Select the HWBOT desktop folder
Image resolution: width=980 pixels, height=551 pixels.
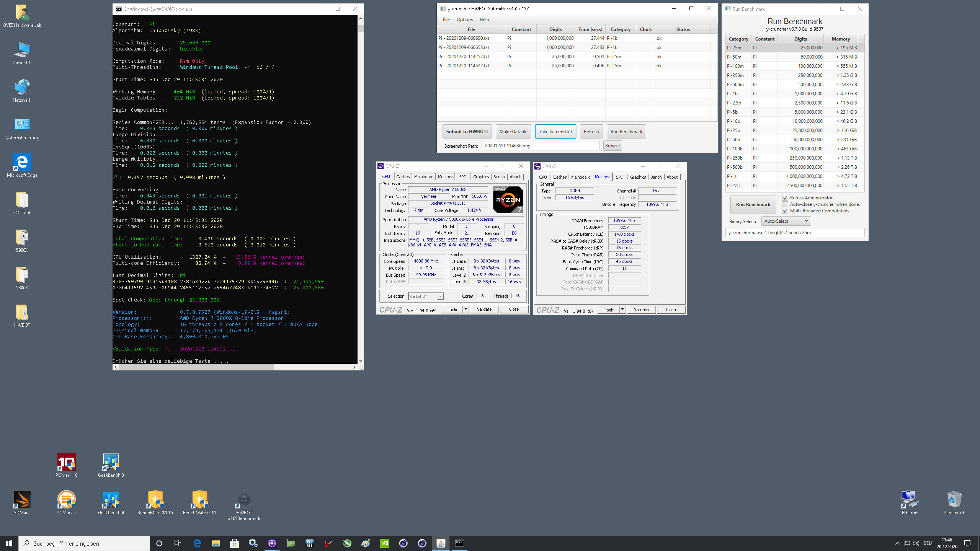click(22, 316)
